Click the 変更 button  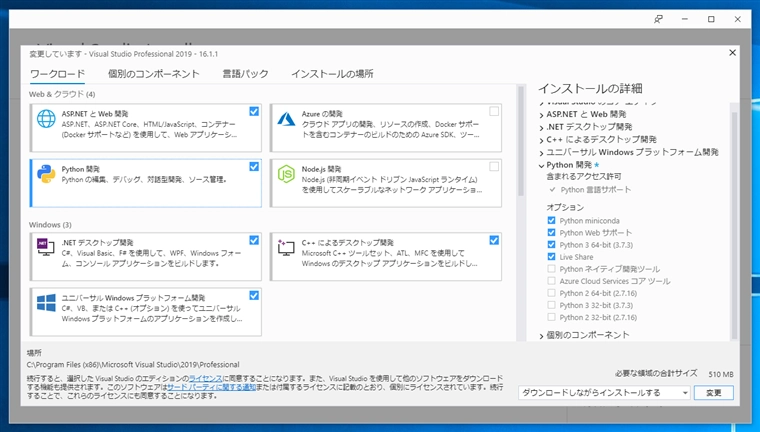coord(713,393)
